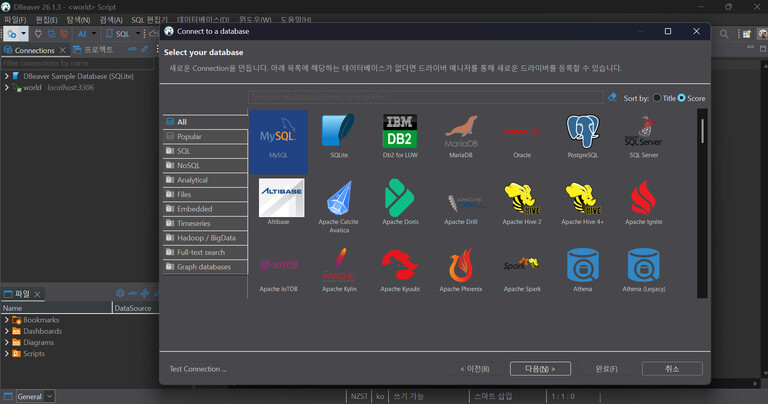This screenshot has width=768, height=404.
Task: Open Graph databases category
Action: tap(205, 266)
